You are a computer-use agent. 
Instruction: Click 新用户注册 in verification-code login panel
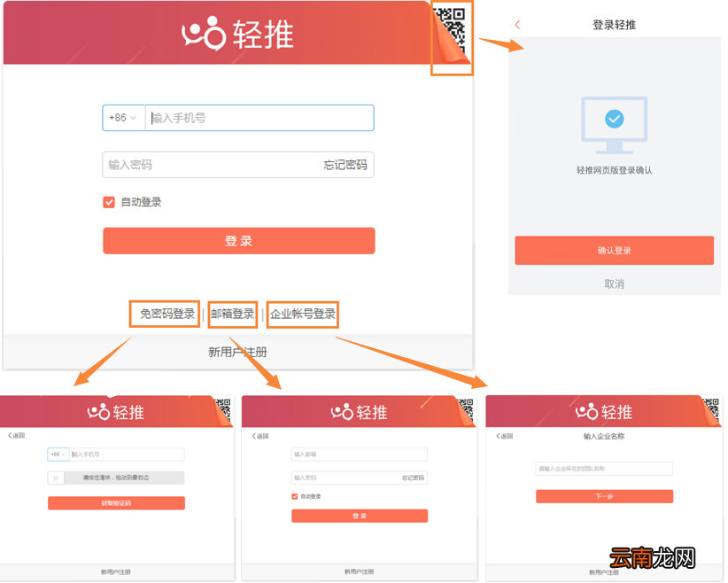pos(116,571)
